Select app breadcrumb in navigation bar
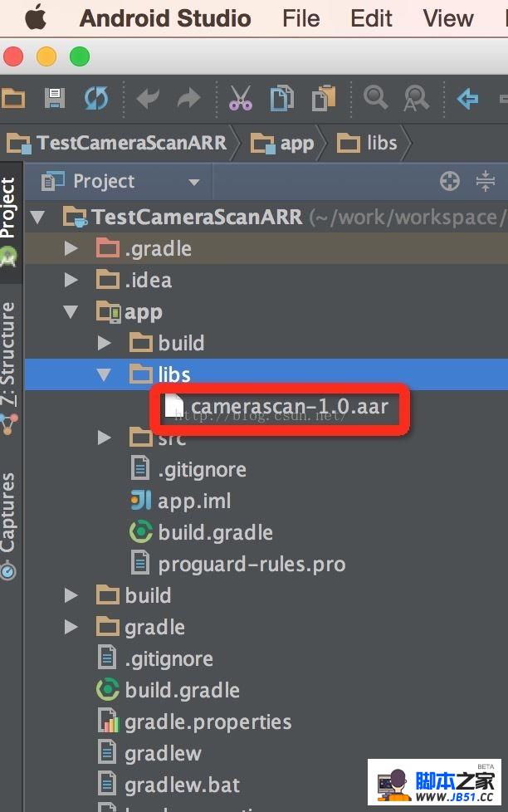The height and width of the screenshot is (812, 508). [x=282, y=143]
